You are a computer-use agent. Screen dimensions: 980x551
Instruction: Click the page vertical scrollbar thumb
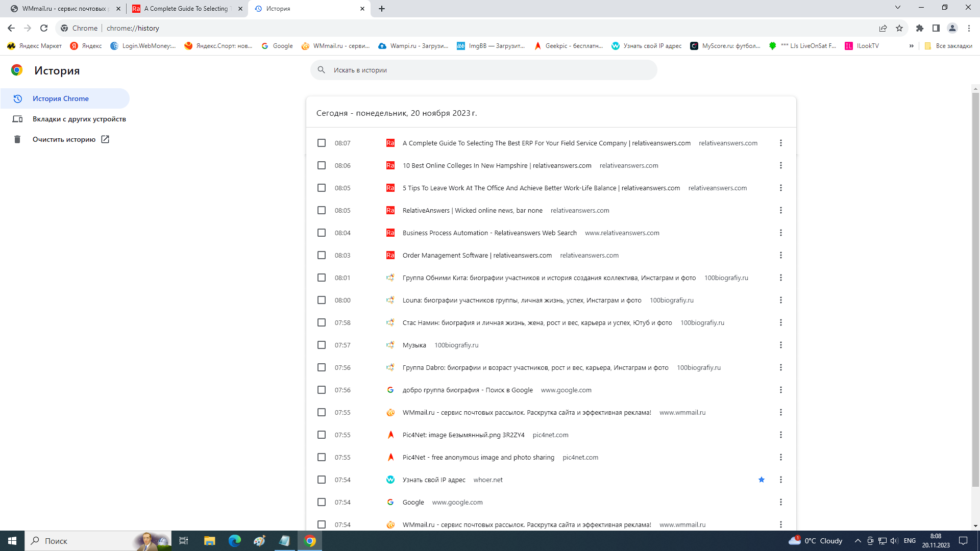point(975,289)
